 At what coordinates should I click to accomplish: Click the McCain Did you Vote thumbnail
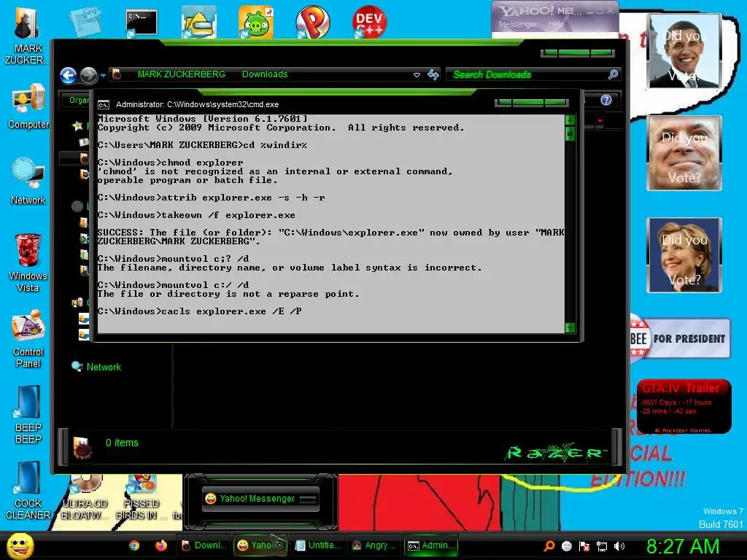pos(684,153)
